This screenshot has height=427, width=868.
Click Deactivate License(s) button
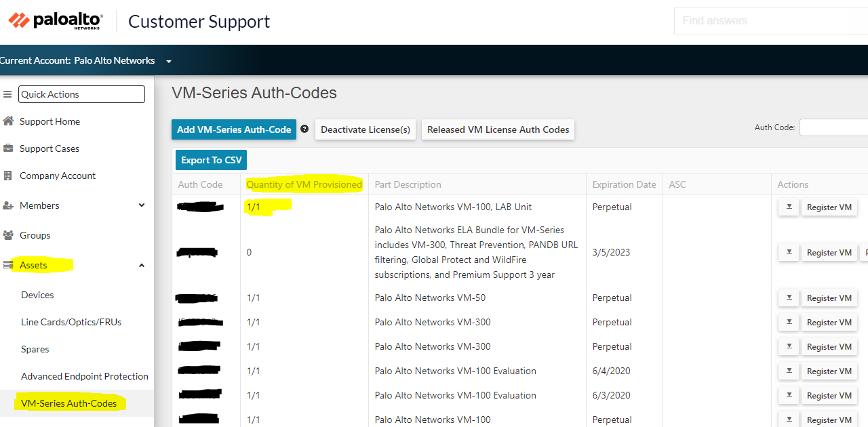tap(366, 129)
